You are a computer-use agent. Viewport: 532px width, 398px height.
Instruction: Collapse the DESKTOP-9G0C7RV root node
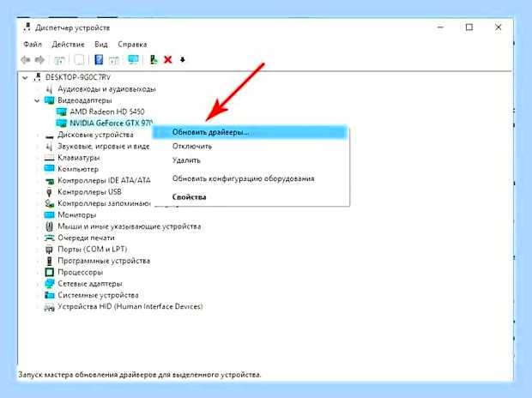point(25,78)
